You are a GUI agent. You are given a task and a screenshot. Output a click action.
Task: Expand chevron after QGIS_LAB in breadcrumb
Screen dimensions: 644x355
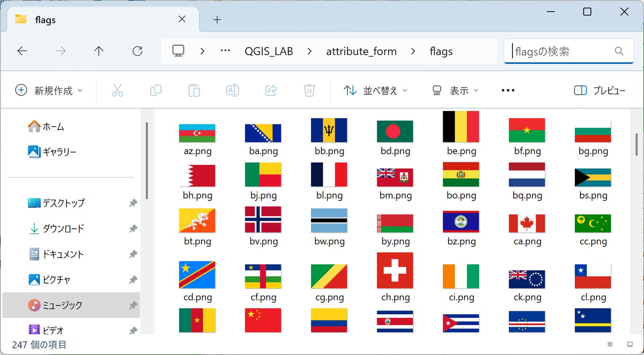pos(309,51)
